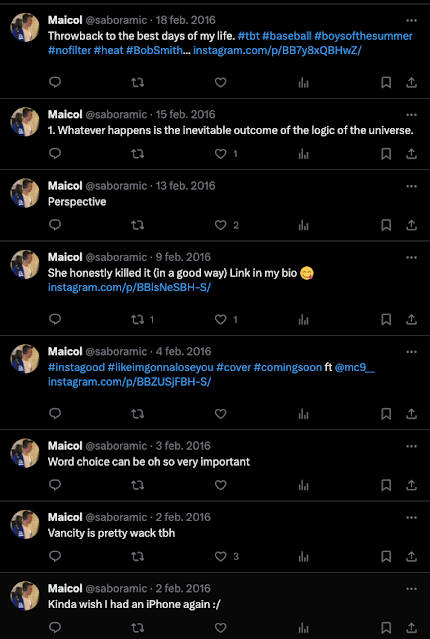This screenshot has height=639, width=430.
Task: Open the #likeimgonnaloseyou hashtag
Action: [161, 367]
